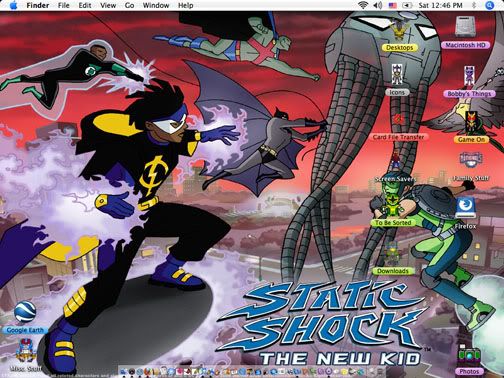Screen dimensions: 504x378
Task: Open the Help menu
Action: [185, 5]
